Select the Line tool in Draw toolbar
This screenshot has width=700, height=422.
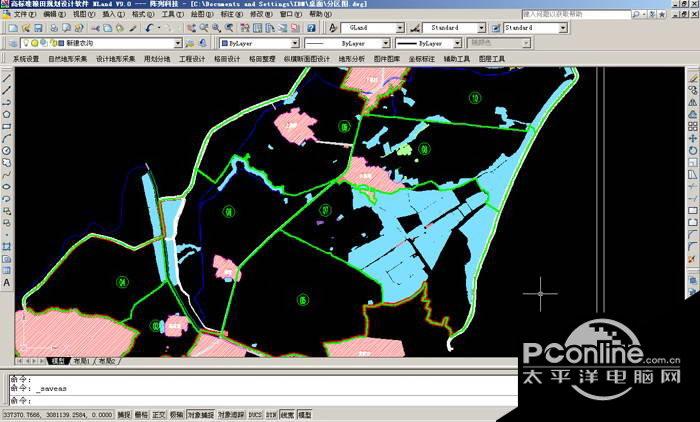[x=6, y=78]
